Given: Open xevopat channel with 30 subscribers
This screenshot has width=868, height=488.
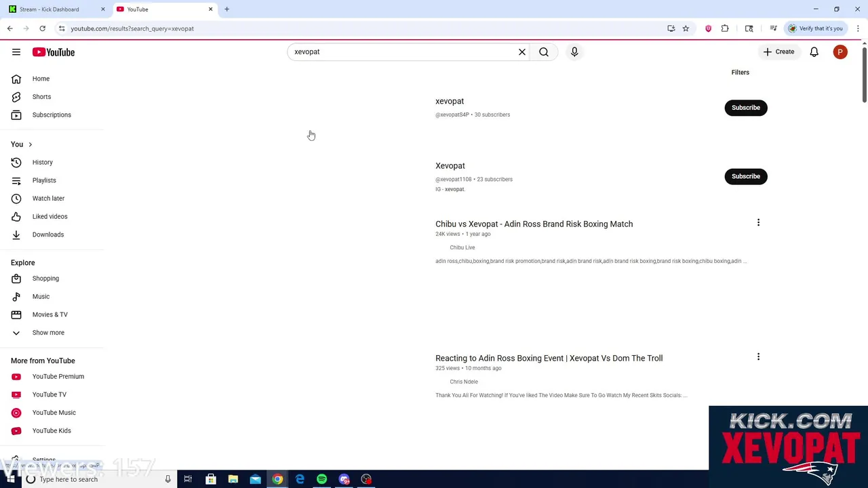Looking at the screenshot, I should (450, 102).
